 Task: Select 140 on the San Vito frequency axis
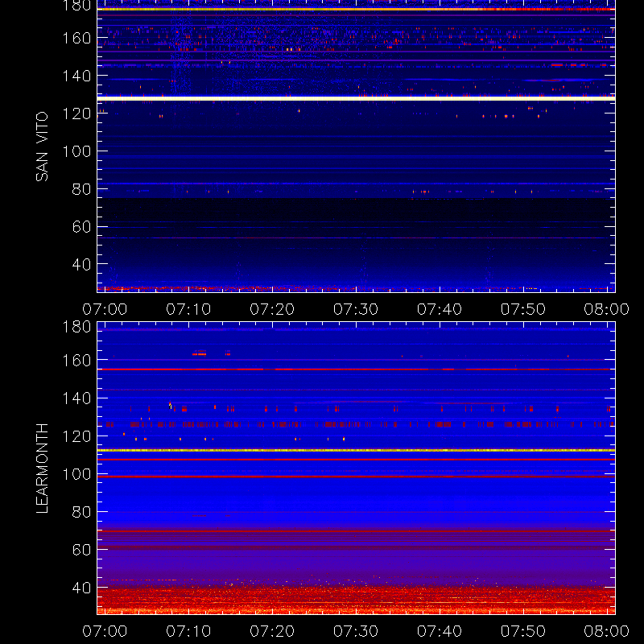76,76
